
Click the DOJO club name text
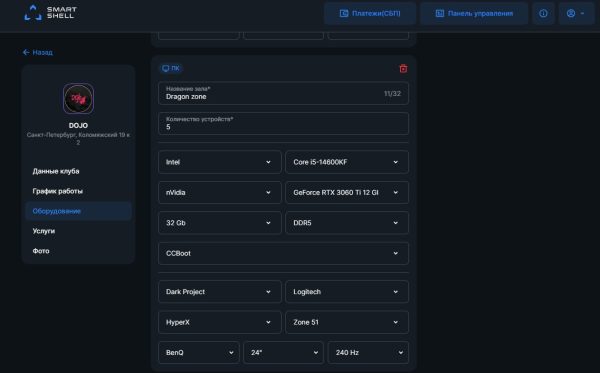coord(78,125)
